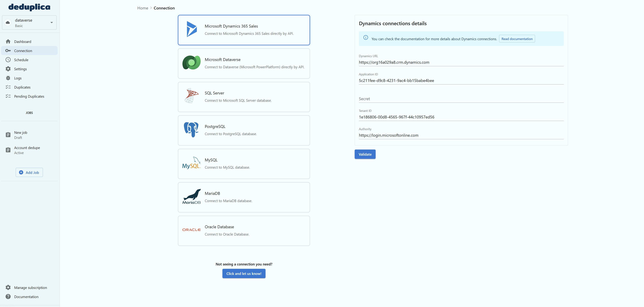Image resolution: width=644 pixels, height=307 pixels.
Task: Click the Settings gear icon
Action: (8, 69)
